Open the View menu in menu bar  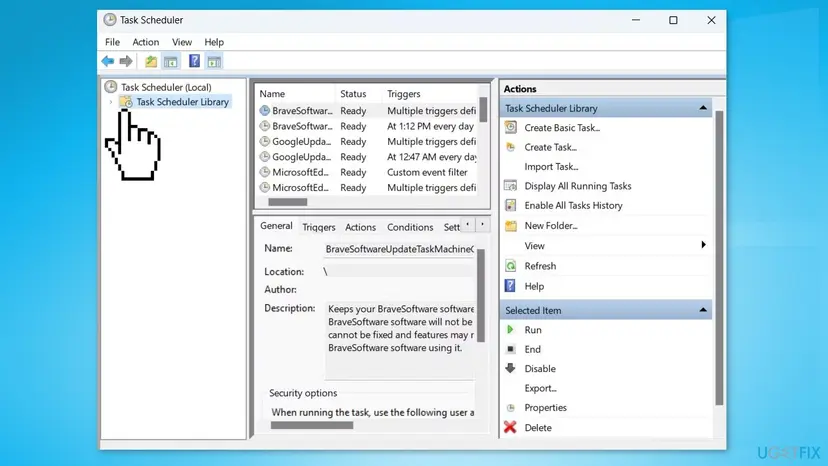182,42
